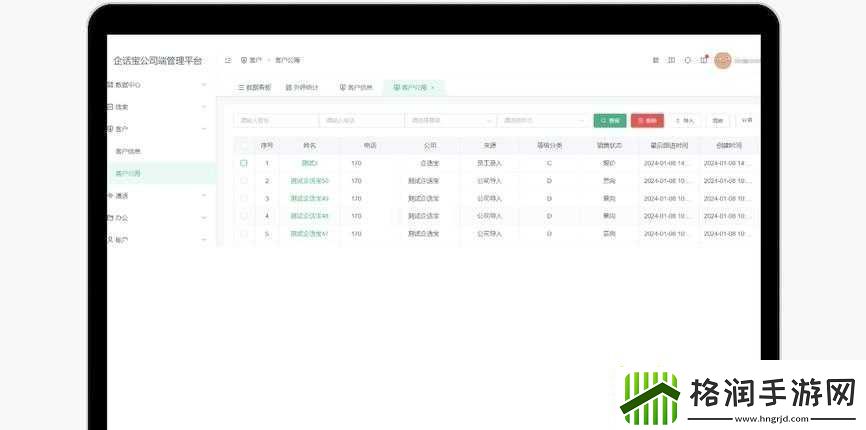Click the 等级分类 column header
Viewport: 866px width, 430px height.
(550, 146)
